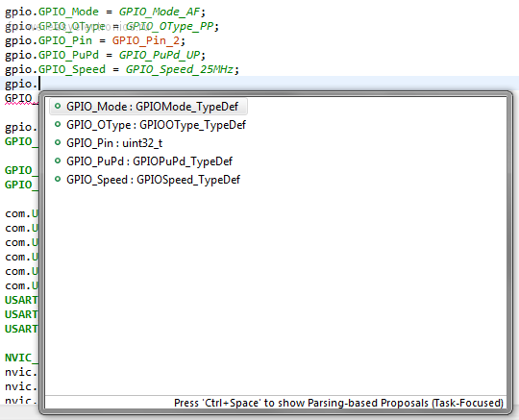Viewport: 519px width, 420px height.
Task: Pick the GPIO_Pin : uint32_t suggestion
Action: click(x=114, y=143)
